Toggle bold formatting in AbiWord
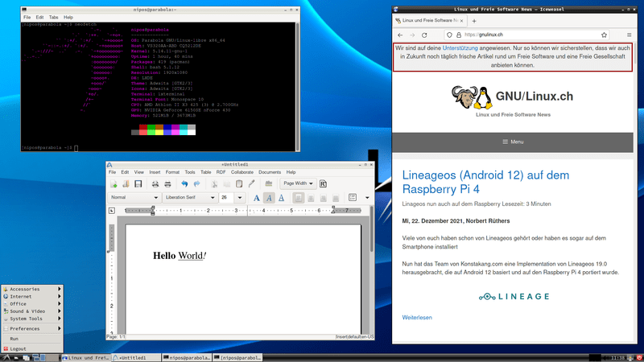This screenshot has width=644, height=362. pos(256,198)
